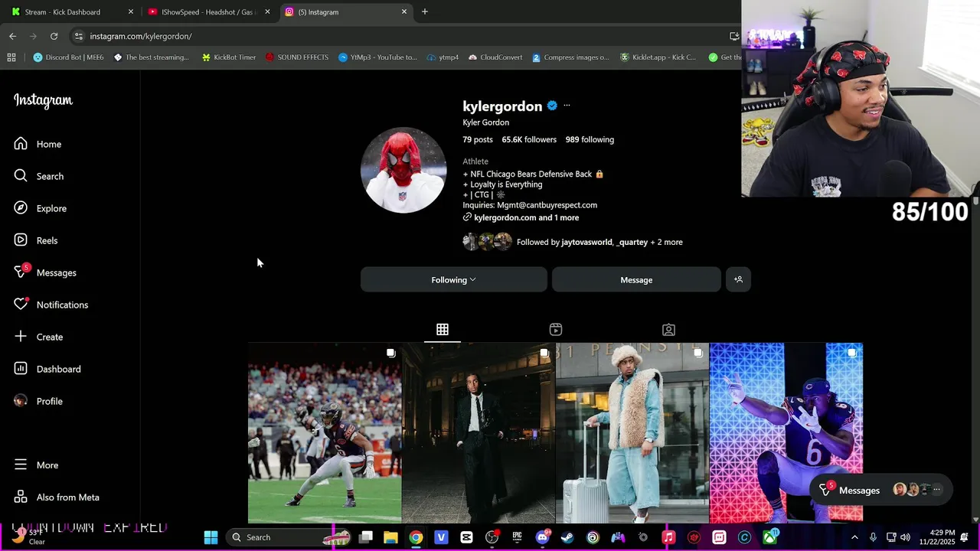Screen dimensions: 980x551
Task: Open the More menu in sidebar
Action: click(x=37, y=465)
